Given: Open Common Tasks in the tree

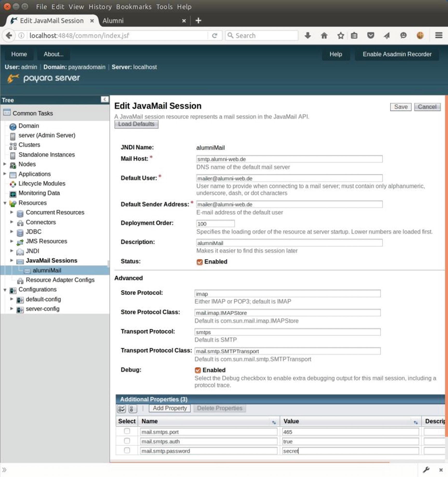Looking at the screenshot, I should pyautogui.click(x=33, y=113).
